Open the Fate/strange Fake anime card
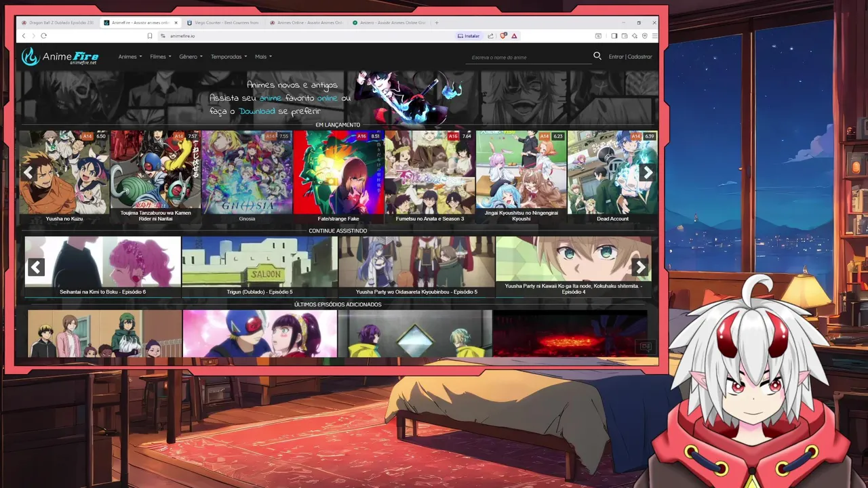The height and width of the screenshot is (488, 868). pyautogui.click(x=338, y=177)
